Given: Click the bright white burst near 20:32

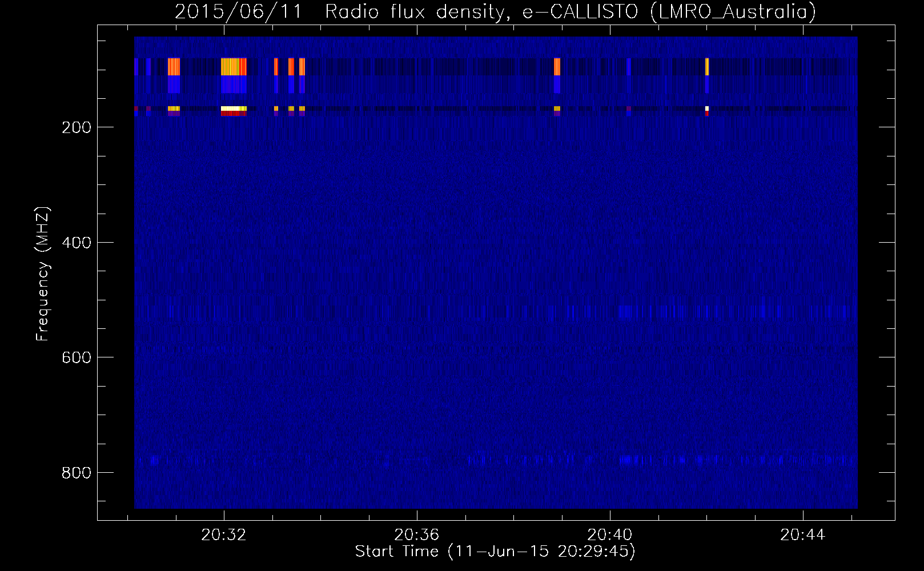Looking at the screenshot, I should (x=234, y=108).
